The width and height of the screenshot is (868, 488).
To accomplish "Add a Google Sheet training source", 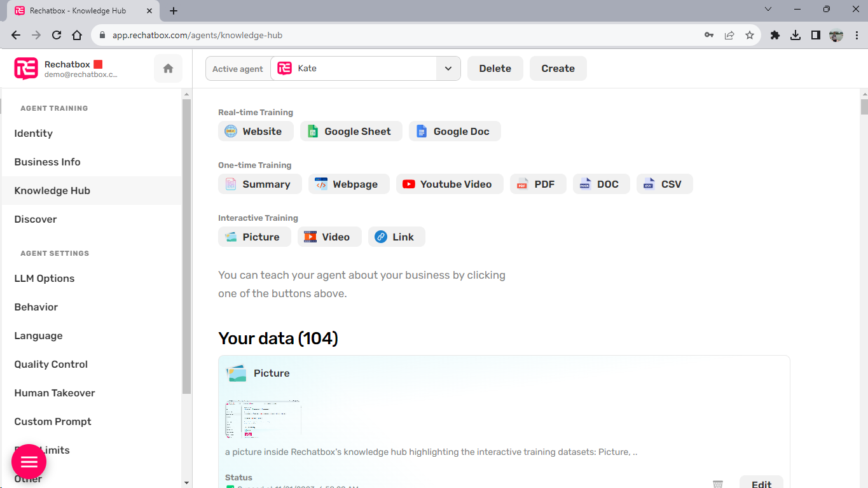I will tap(351, 131).
